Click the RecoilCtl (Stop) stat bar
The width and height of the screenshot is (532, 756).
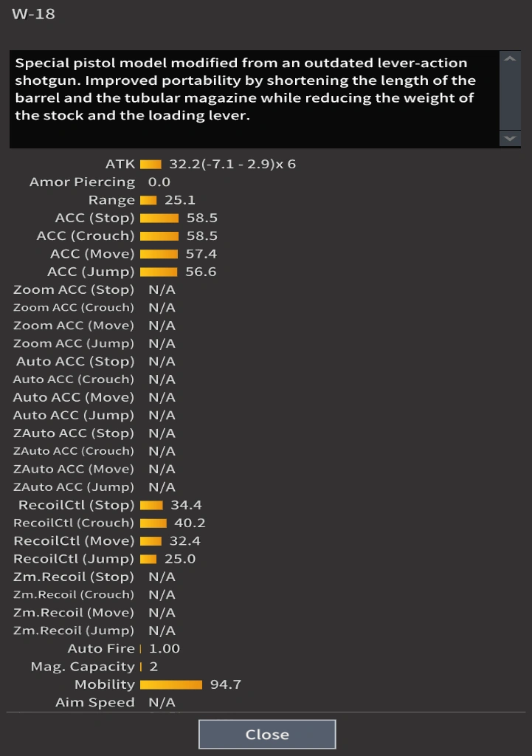pos(151,505)
